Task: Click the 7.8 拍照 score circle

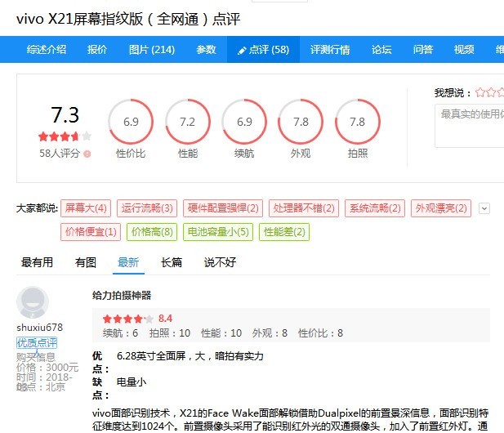Action: [x=358, y=122]
